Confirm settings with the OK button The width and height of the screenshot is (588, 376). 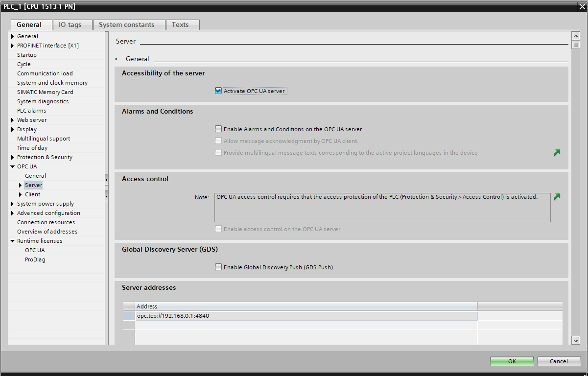point(512,361)
